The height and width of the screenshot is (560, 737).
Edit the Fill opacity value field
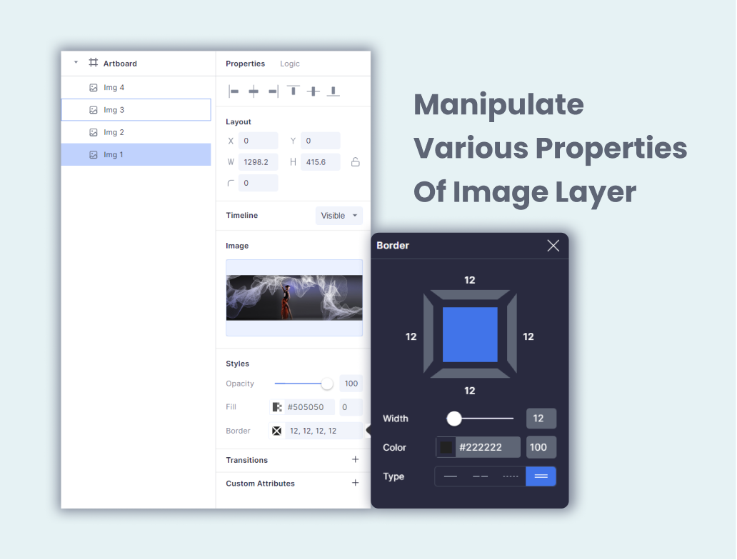[x=351, y=407]
